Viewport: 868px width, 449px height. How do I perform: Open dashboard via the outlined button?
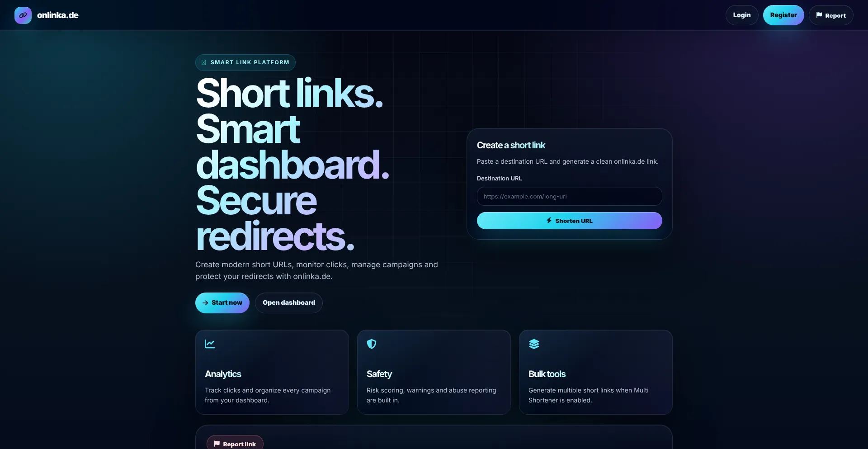(x=289, y=303)
